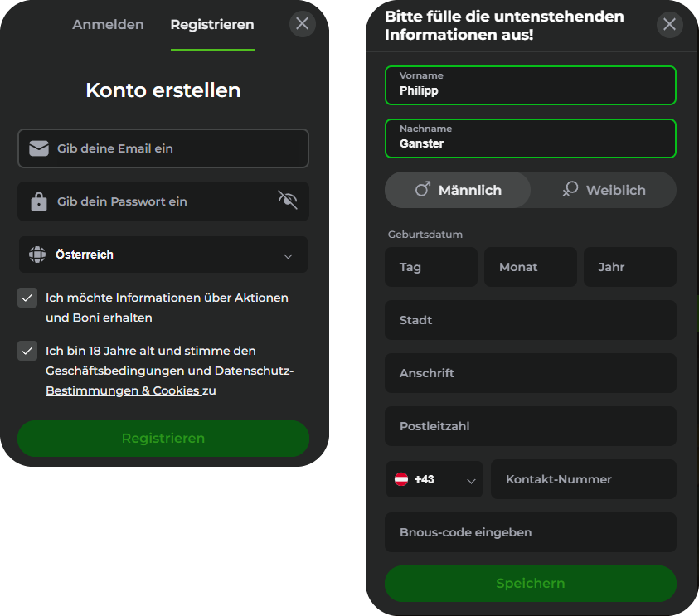Click the Austrian flag icon
The image size is (699, 616).
(x=401, y=479)
